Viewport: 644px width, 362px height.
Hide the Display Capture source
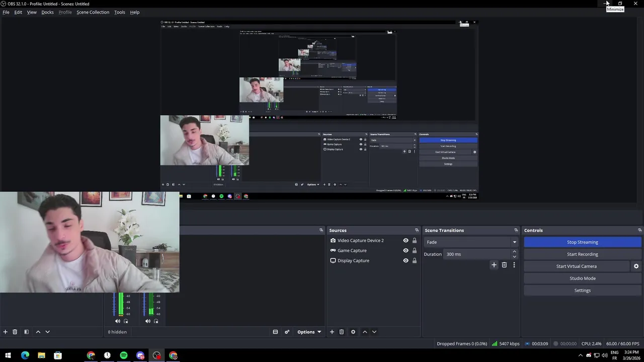coord(406,260)
